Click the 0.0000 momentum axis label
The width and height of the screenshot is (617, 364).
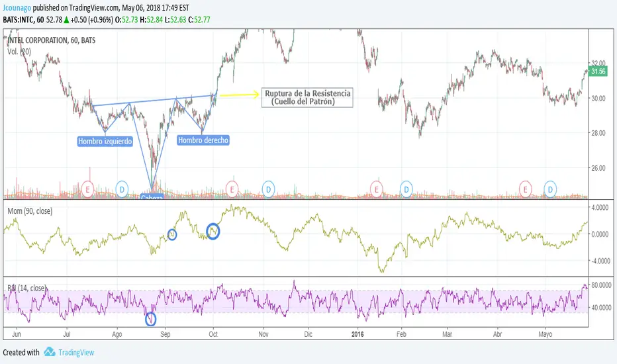point(600,234)
